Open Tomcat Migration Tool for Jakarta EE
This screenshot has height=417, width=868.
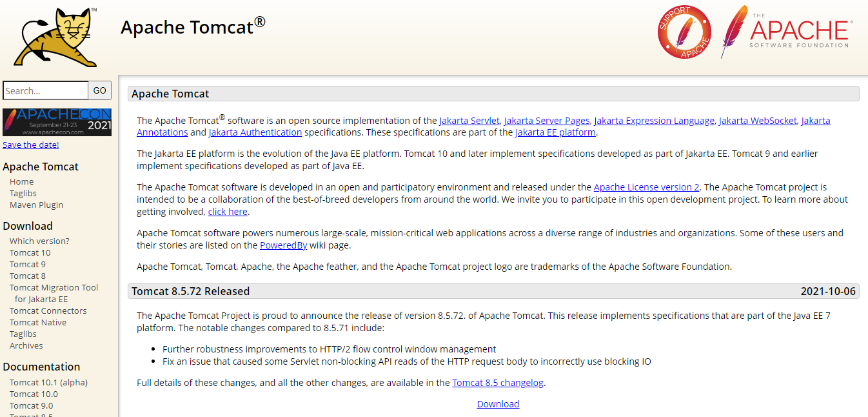(x=54, y=293)
